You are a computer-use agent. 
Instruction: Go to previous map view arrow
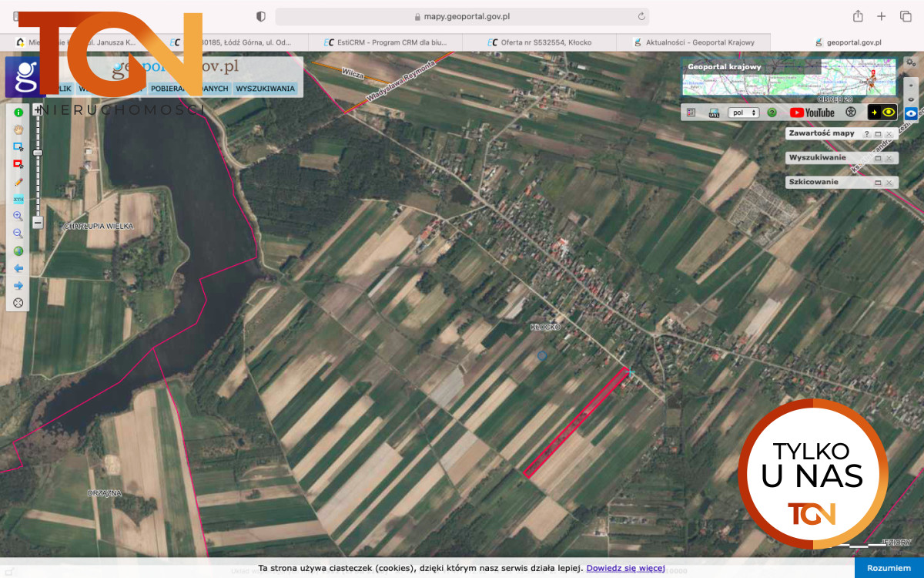tap(18, 268)
